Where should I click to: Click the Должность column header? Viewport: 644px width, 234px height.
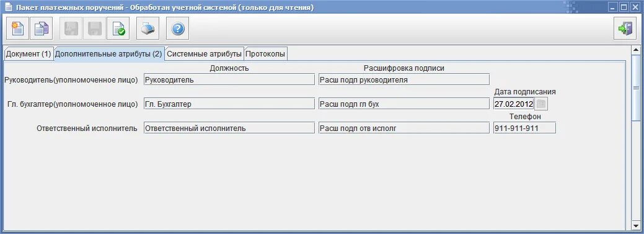pyautogui.click(x=229, y=68)
